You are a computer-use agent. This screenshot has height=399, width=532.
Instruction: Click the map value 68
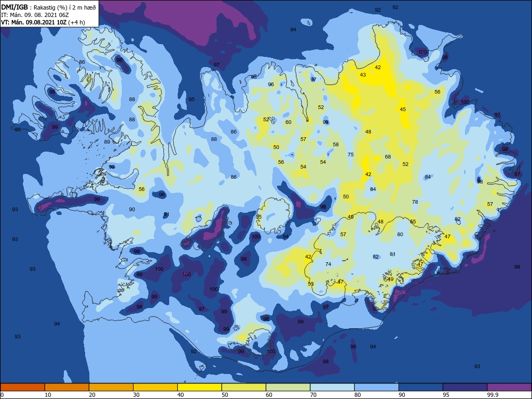[388, 157]
